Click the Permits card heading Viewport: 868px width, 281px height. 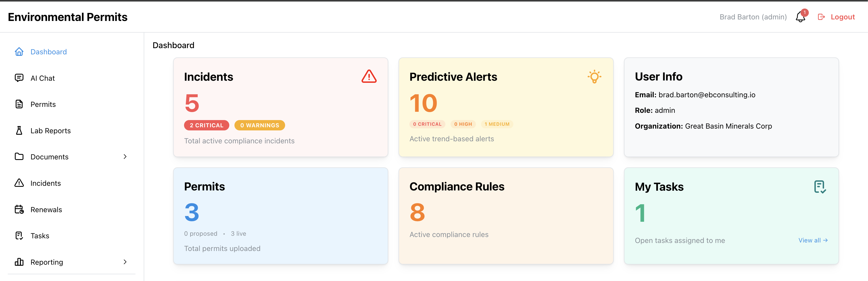pyautogui.click(x=204, y=186)
